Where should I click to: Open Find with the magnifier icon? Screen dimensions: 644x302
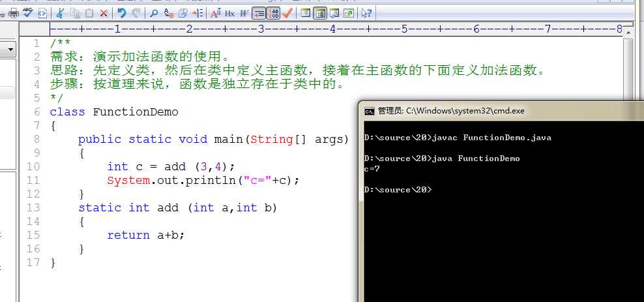pyautogui.click(x=154, y=14)
